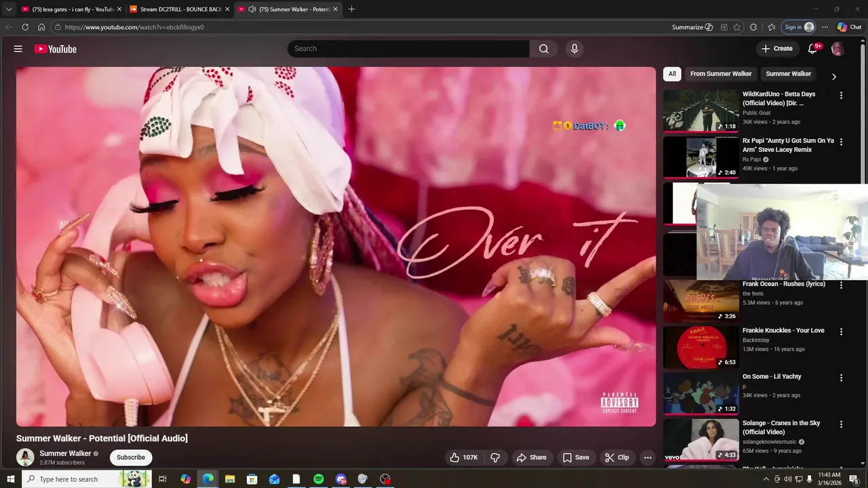Close the lexa gates browser tab
The width and height of the screenshot is (868, 488).
[x=119, y=9]
